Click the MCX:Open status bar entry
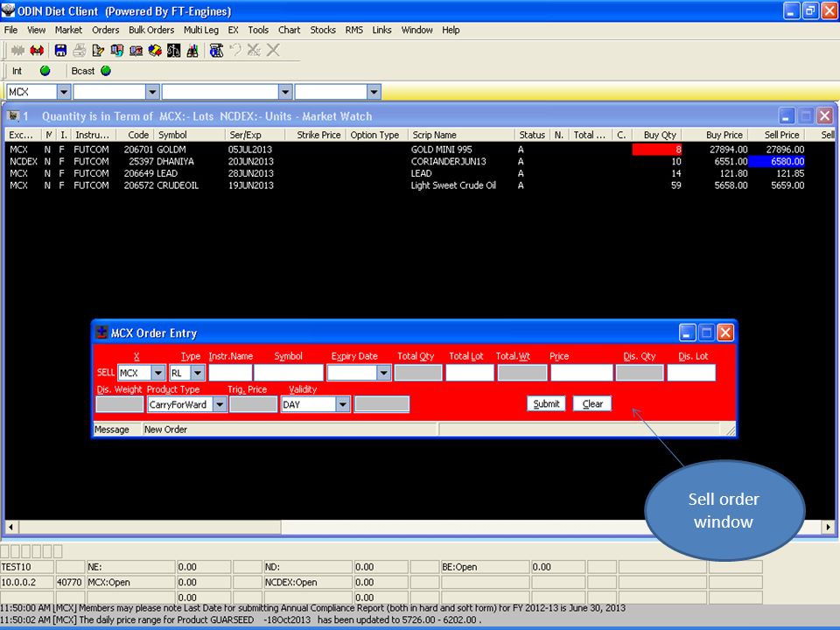This screenshot has height=630, width=840. click(x=131, y=583)
